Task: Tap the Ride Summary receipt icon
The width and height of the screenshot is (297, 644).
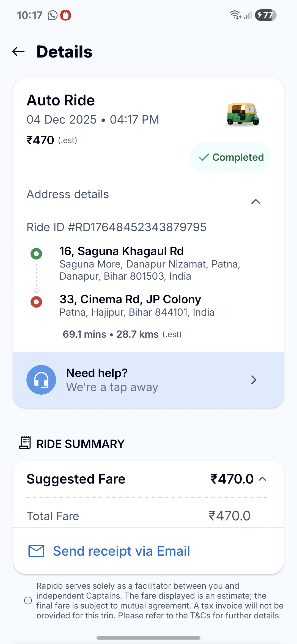Action: (25, 443)
